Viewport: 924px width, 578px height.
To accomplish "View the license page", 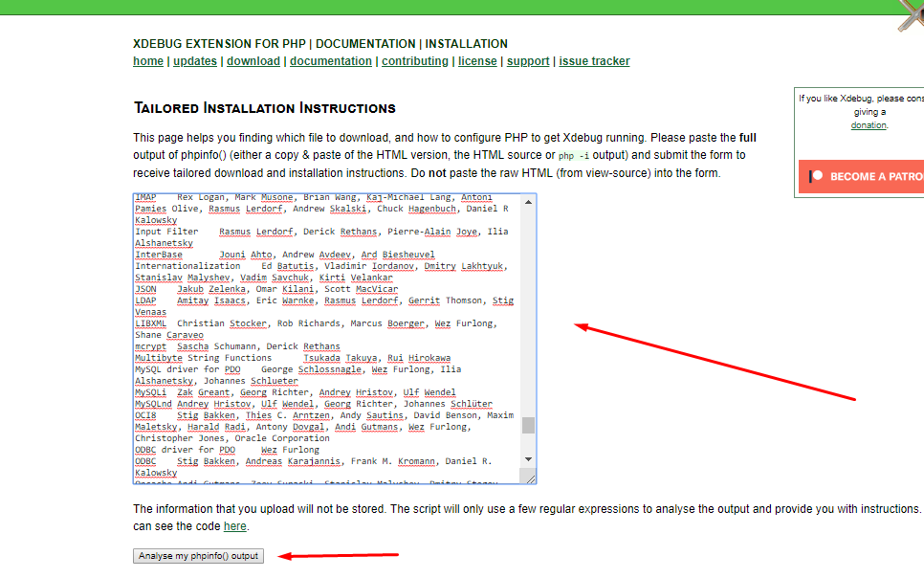I will point(477,61).
